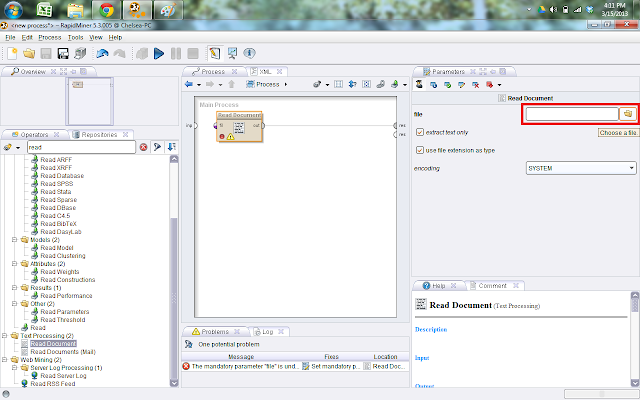Clear the operator search with the red X
This screenshot has height=400, width=640.
coord(143,147)
